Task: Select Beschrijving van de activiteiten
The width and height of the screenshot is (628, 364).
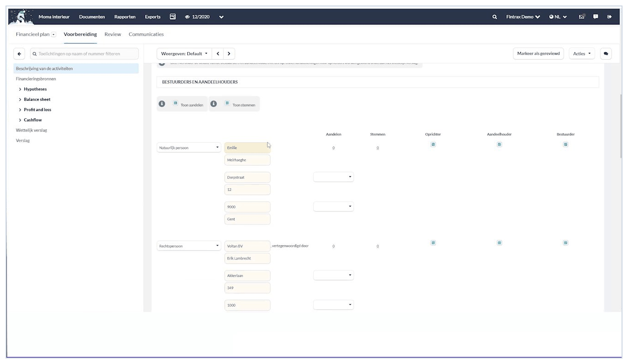Action: pos(76,68)
